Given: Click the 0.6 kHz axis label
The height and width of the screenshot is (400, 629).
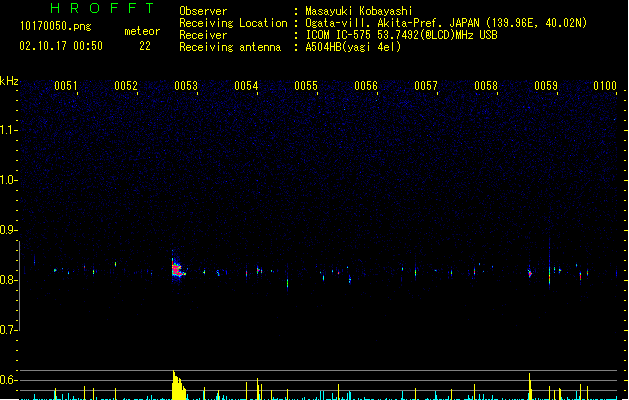Looking at the screenshot, I should (x=8, y=380).
